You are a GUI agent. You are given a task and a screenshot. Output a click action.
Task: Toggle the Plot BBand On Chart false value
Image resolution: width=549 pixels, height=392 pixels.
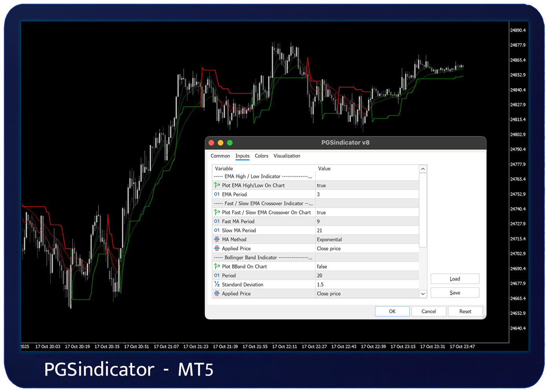pos(367,267)
